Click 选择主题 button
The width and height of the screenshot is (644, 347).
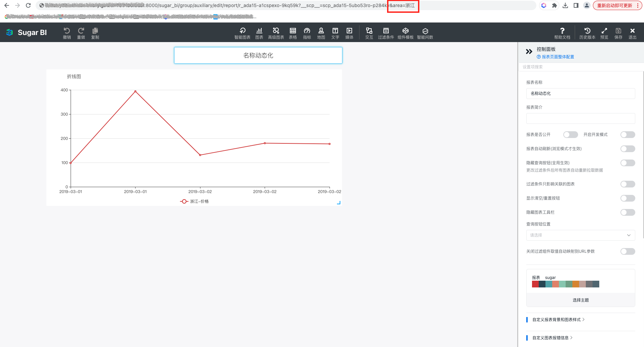click(580, 300)
